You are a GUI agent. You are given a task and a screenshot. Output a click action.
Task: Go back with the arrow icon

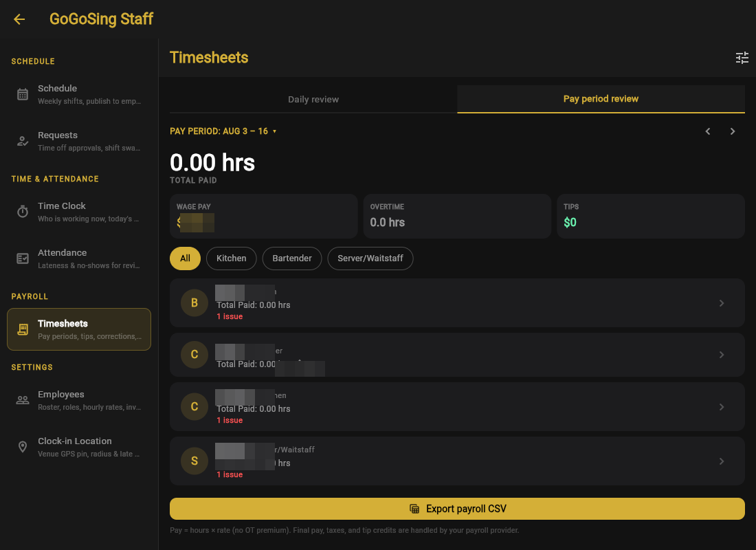[19, 19]
